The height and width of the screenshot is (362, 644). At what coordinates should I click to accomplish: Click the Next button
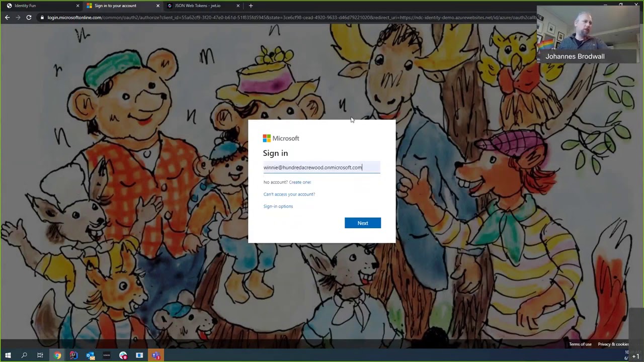(x=363, y=223)
